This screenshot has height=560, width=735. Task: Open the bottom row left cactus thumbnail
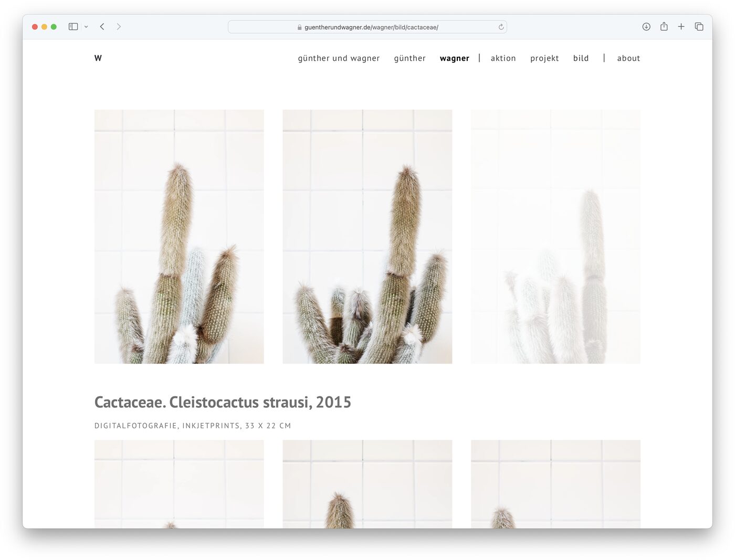179,484
